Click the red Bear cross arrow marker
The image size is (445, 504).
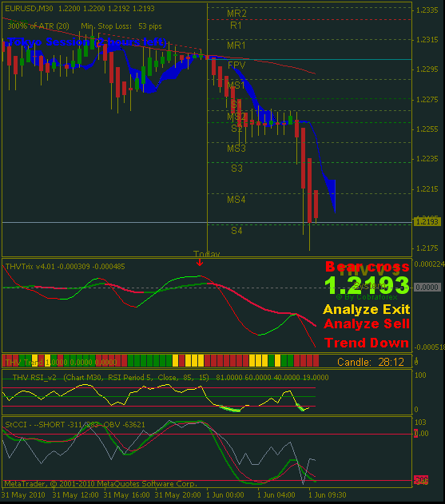[x=200, y=263]
